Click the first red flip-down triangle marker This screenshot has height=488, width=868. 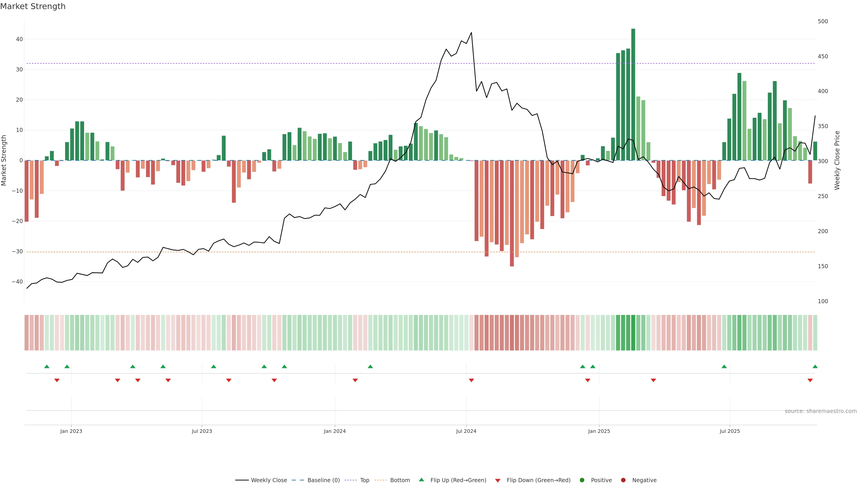[57, 380]
